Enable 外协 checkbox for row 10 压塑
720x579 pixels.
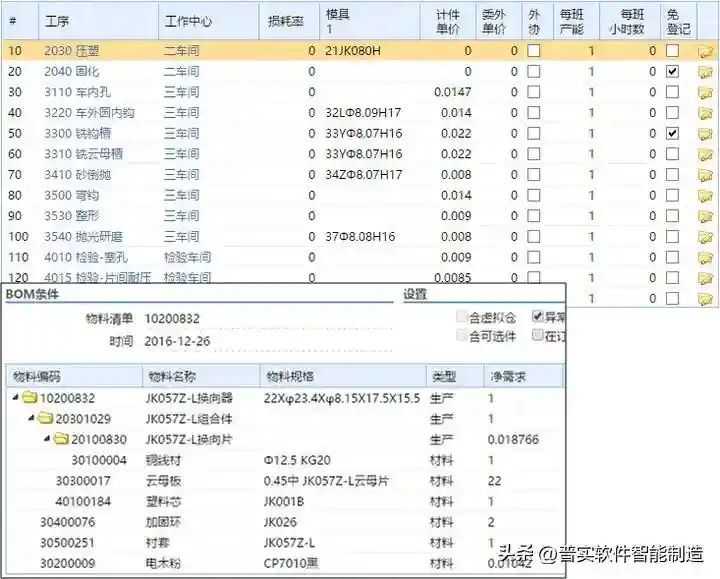coord(534,51)
